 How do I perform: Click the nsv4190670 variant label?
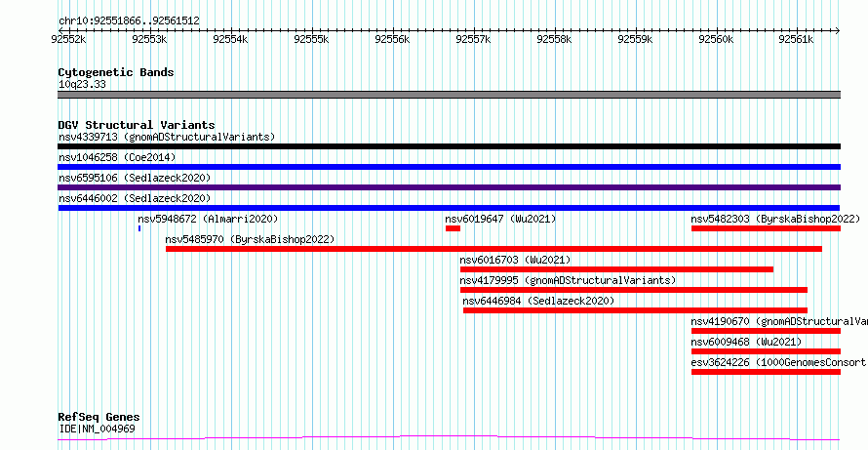(x=779, y=321)
